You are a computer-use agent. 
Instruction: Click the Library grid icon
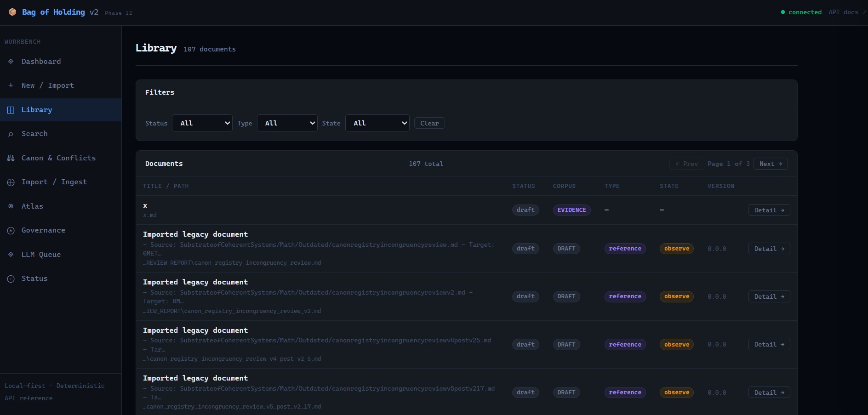click(11, 110)
